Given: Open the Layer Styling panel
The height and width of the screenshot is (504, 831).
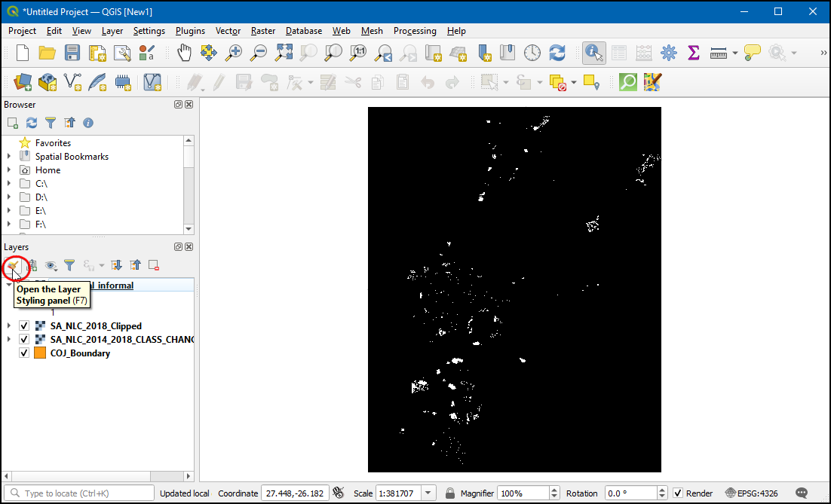Looking at the screenshot, I should (x=13, y=265).
